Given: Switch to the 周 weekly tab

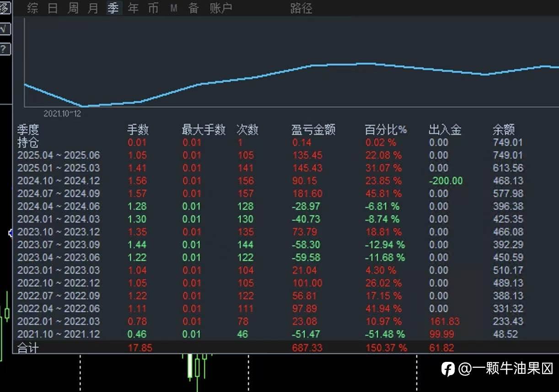Looking at the screenshot, I should (73, 8).
